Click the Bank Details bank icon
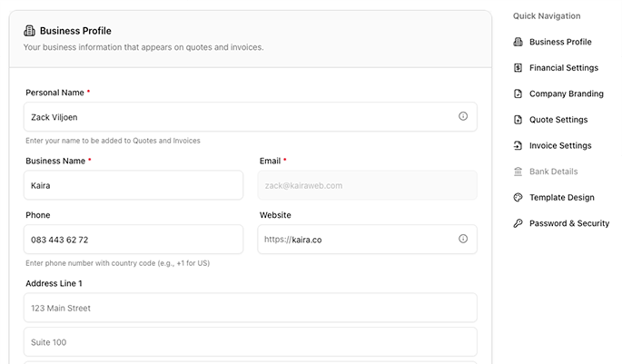 tap(518, 172)
